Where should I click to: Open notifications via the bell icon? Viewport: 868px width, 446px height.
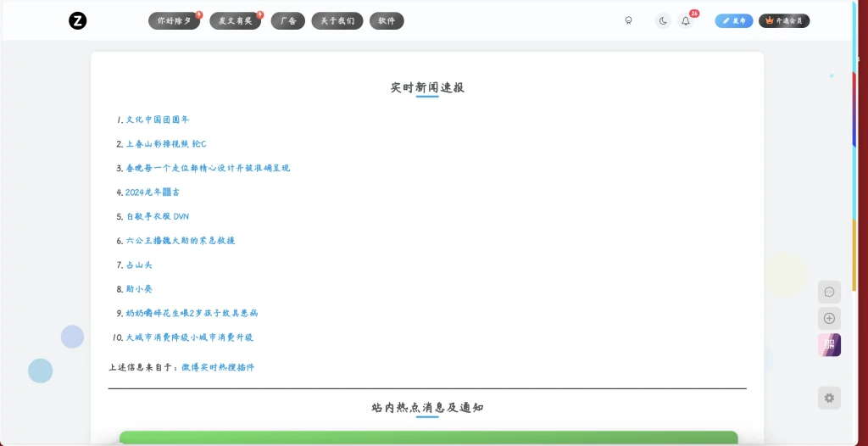(x=686, y=21)
